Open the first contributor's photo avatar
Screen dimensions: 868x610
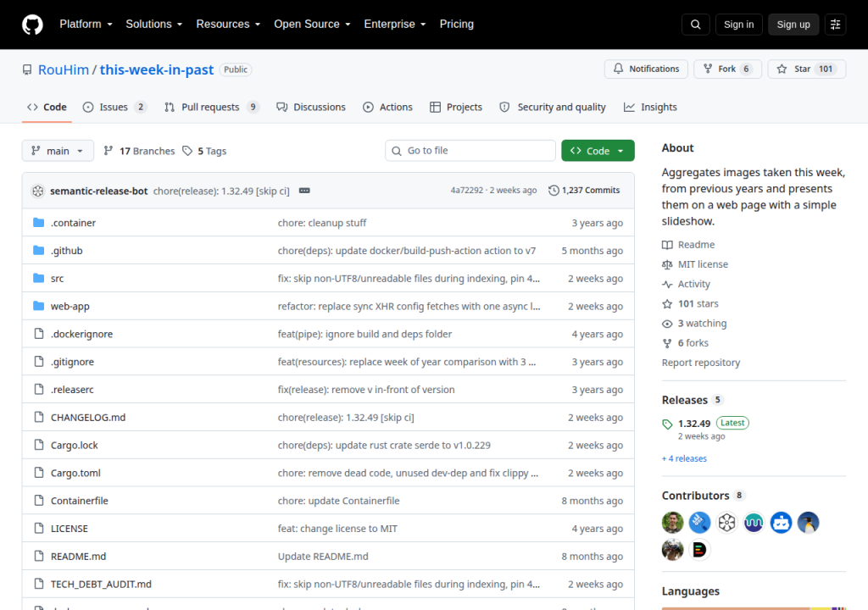pyautogui.click(x=672, y=522)
